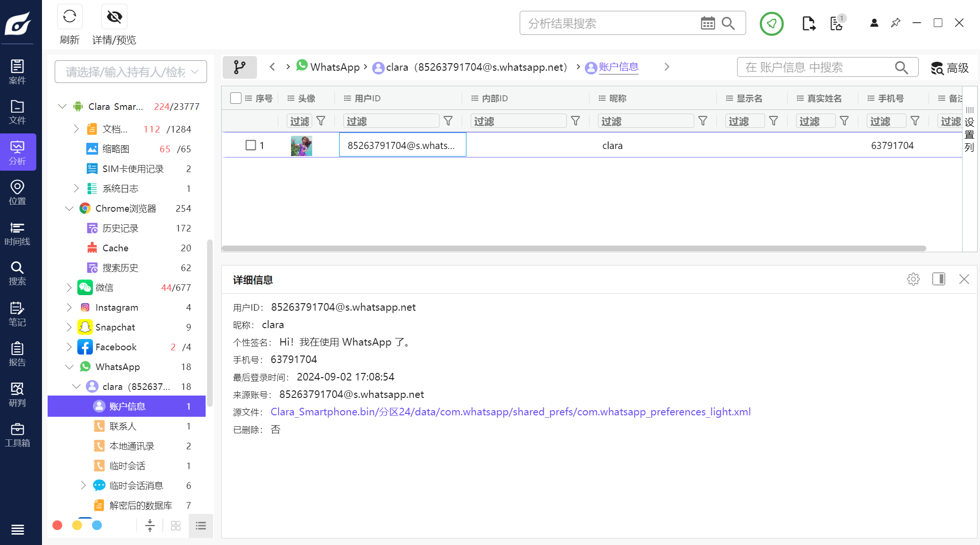Click the branch tree view icon
Viewport: 980px width, 545px height.
click(x=240, y=67)
